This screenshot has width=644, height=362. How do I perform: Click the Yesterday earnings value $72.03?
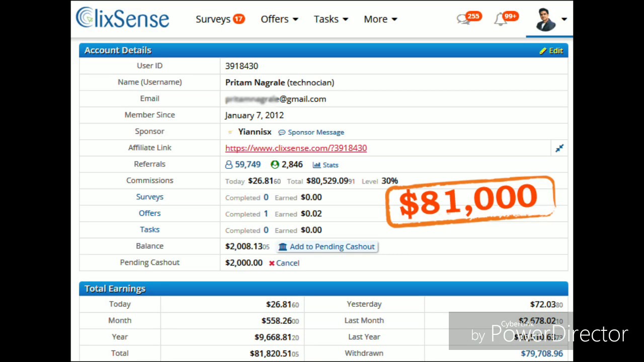coord(546,304)
